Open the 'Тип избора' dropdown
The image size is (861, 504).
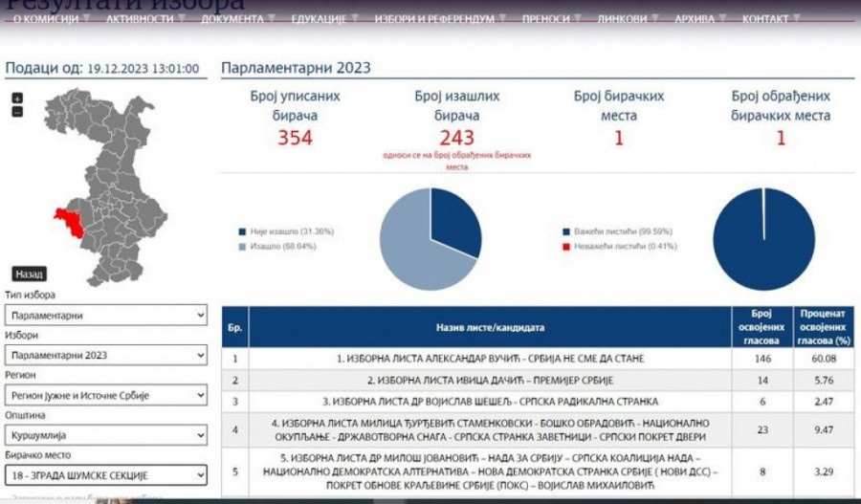105,315
